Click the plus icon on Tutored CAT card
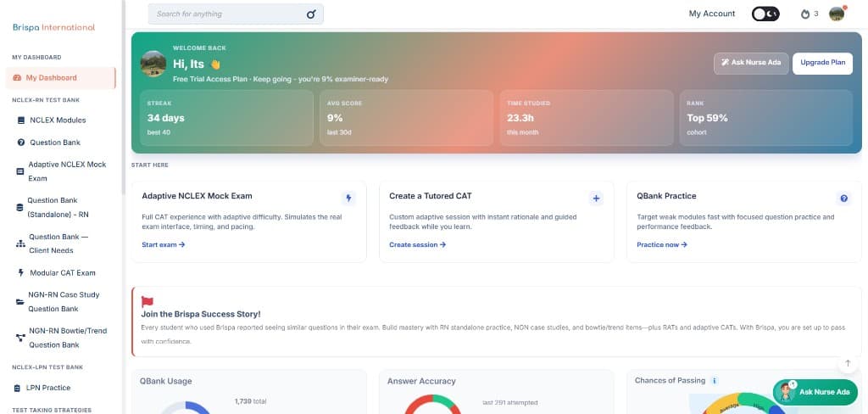868x414 pixels. click(596, 199)
